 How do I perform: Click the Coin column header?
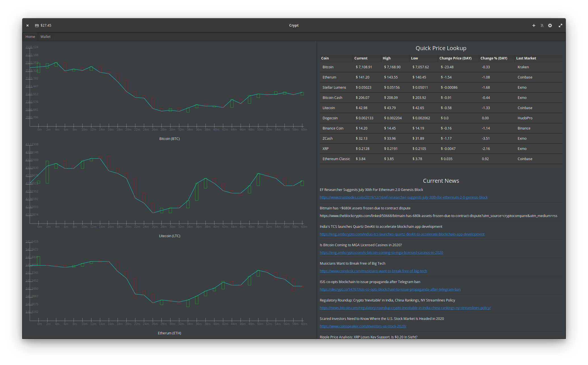[325, 58]
